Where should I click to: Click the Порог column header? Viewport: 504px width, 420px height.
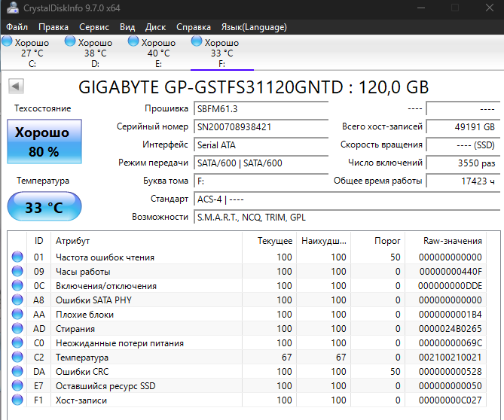pos(377,241)
